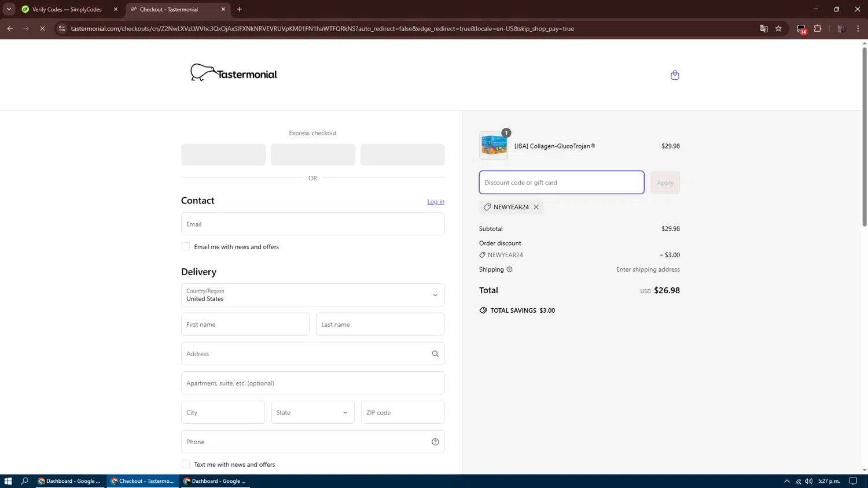
Task: Focus the First name field
Action: coord(245,324)
